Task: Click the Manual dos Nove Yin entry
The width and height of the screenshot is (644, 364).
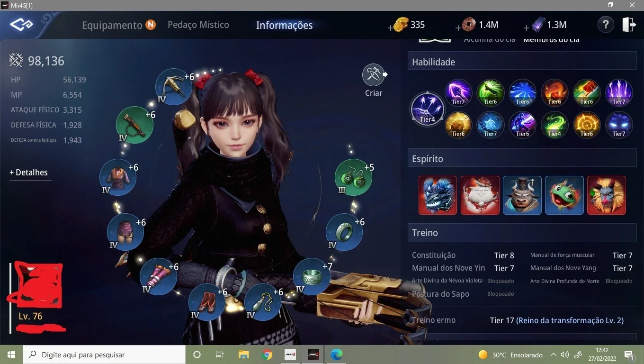Action: tap(463, 268)
